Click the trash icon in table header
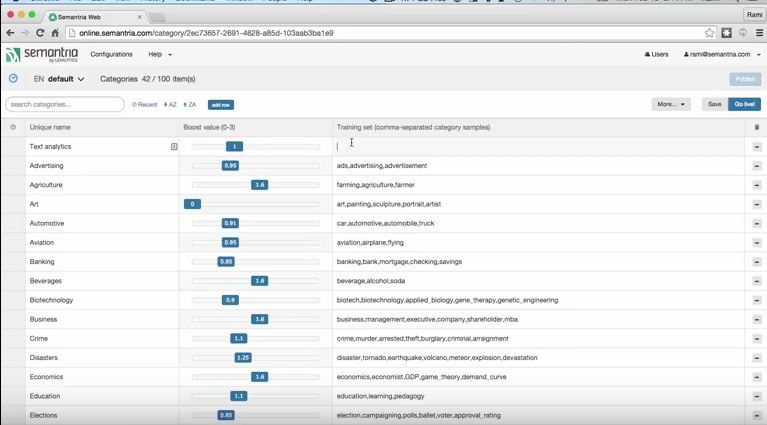The height and width of the screenshot is (425, 767). (x=757, y=127)
